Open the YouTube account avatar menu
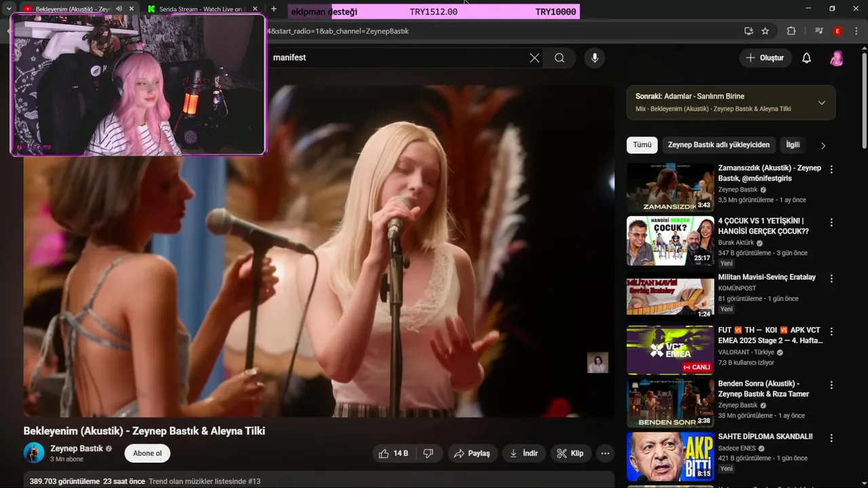 (x=837, y=58)
